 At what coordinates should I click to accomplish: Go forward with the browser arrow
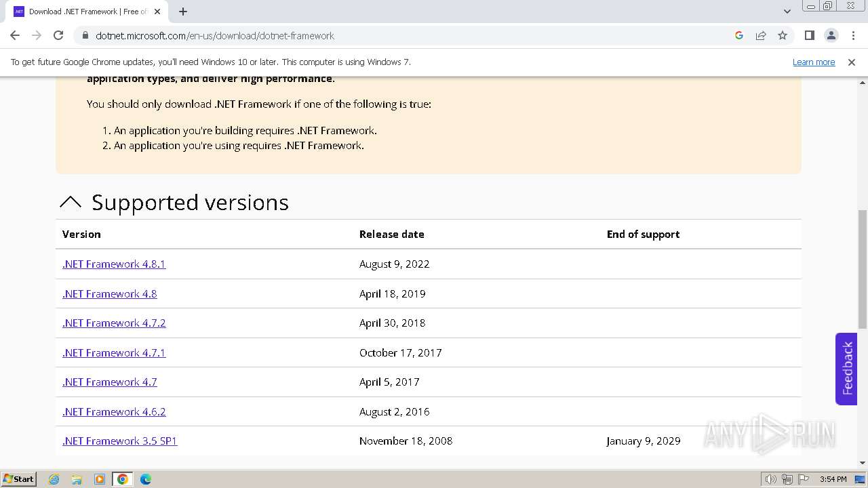pos(37,35)
